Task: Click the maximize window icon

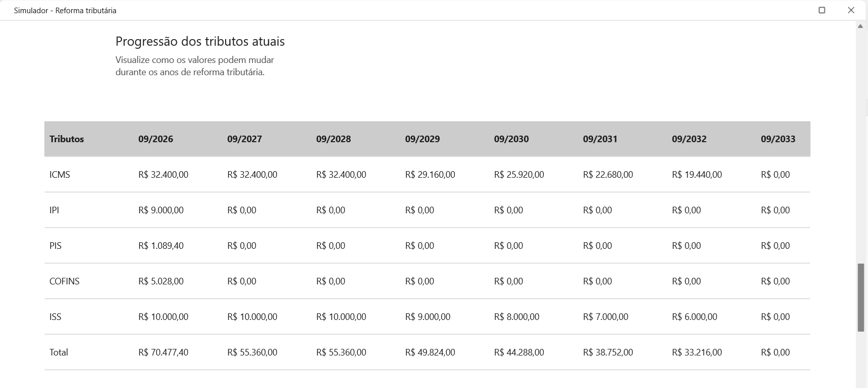Action: click(822, 10)
